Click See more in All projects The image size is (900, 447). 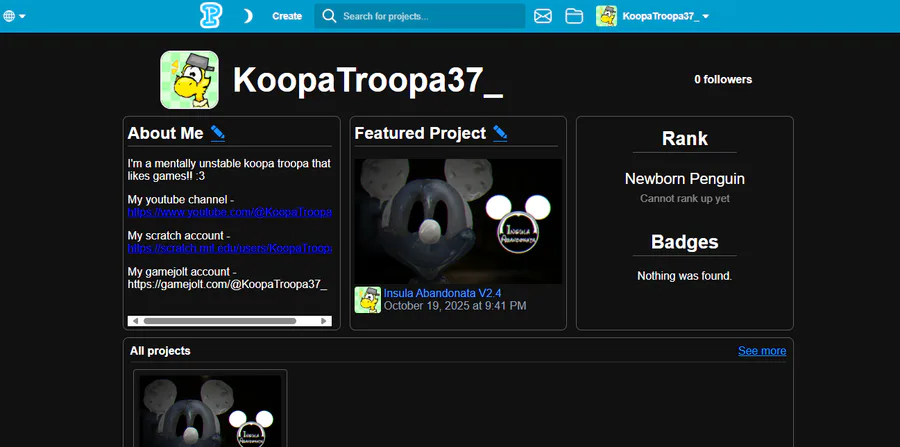762,351
